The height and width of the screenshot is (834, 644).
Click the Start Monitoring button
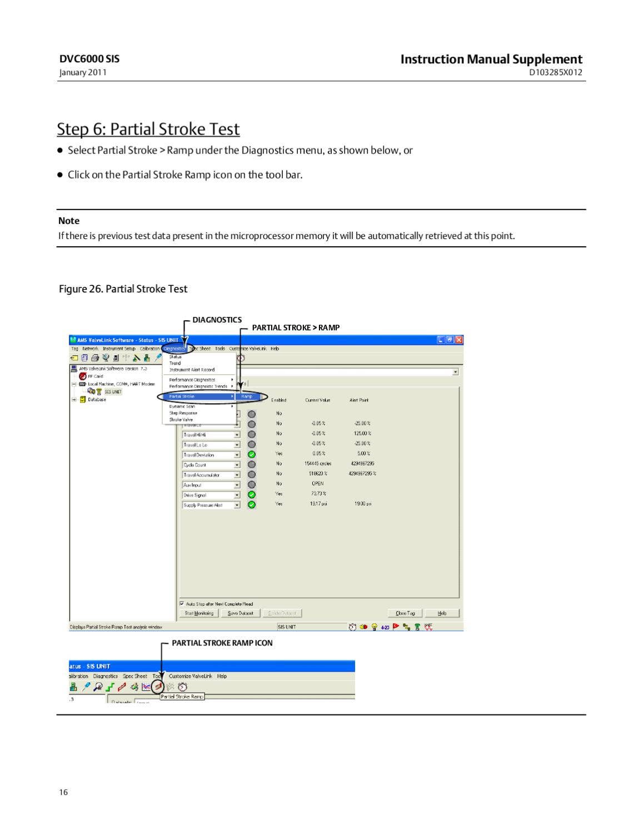pyautogui.click(x=199, y=612)
